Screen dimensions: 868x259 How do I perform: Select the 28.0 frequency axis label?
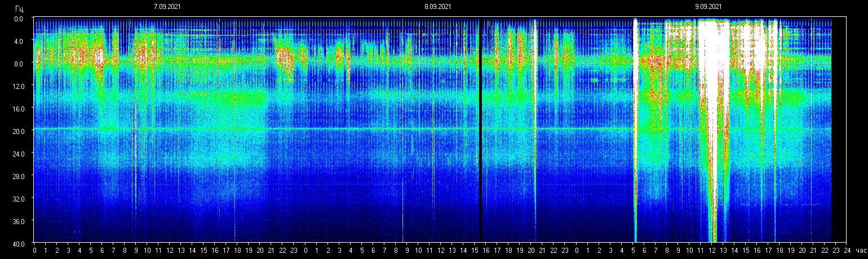tap(17, 176)
